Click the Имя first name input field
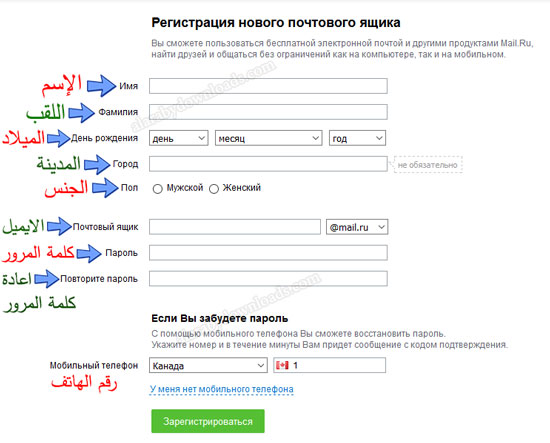Image resolution: width=550 pixels, height=443 pixels. point(268,86)
